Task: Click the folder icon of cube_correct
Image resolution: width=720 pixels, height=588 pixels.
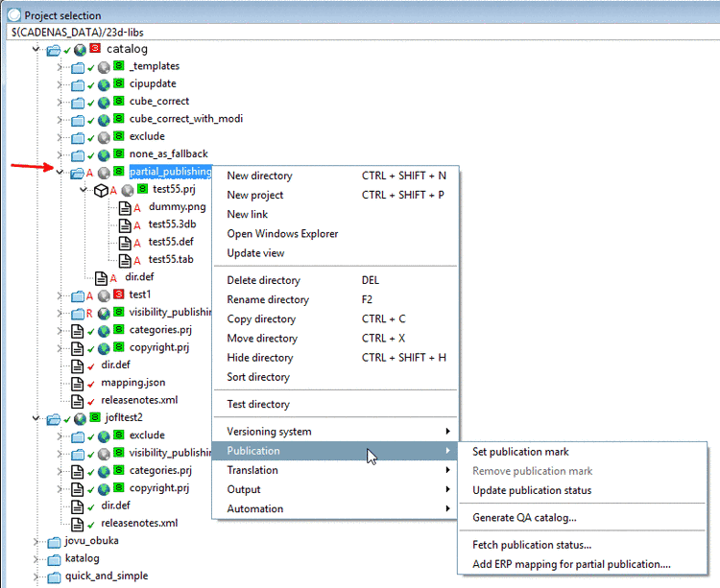Action: pos(78,103)
